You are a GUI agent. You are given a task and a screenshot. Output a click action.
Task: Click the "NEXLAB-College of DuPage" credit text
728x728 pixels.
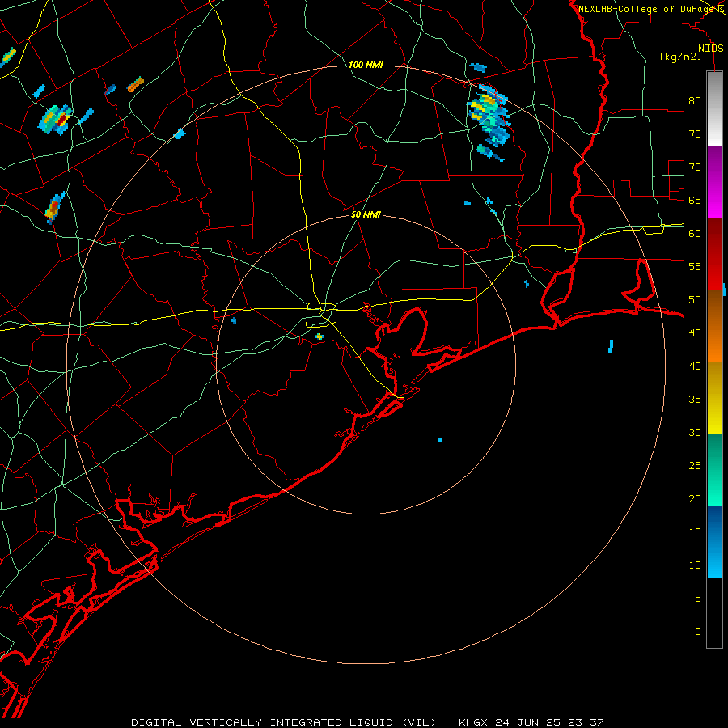[647, 9]
